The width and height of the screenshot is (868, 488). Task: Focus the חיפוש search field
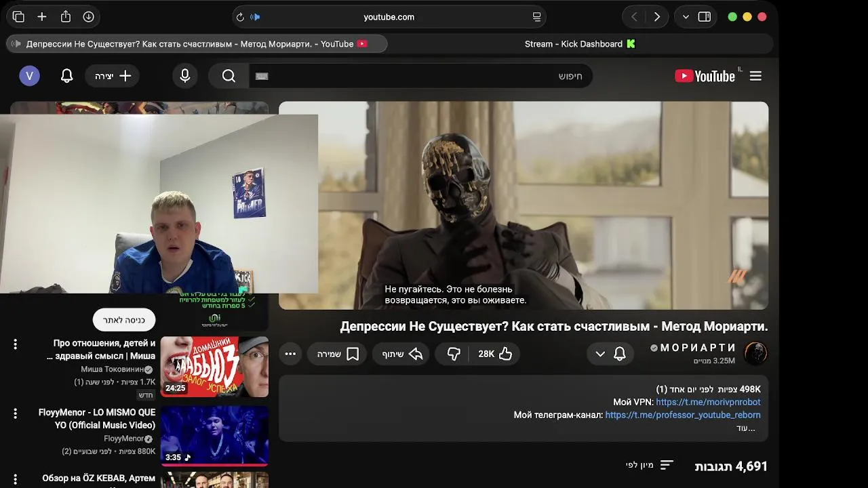pos(420,76)
